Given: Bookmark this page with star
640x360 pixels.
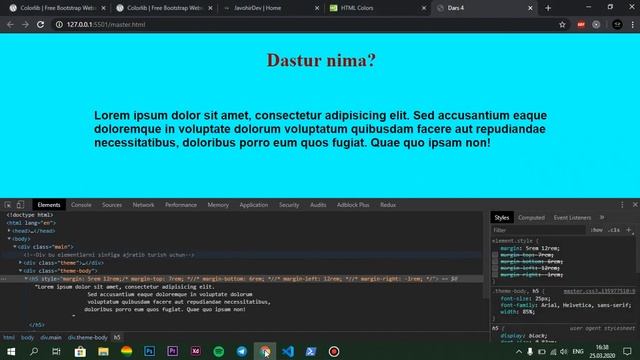Looking at the screenshot, I should point(562,24).
